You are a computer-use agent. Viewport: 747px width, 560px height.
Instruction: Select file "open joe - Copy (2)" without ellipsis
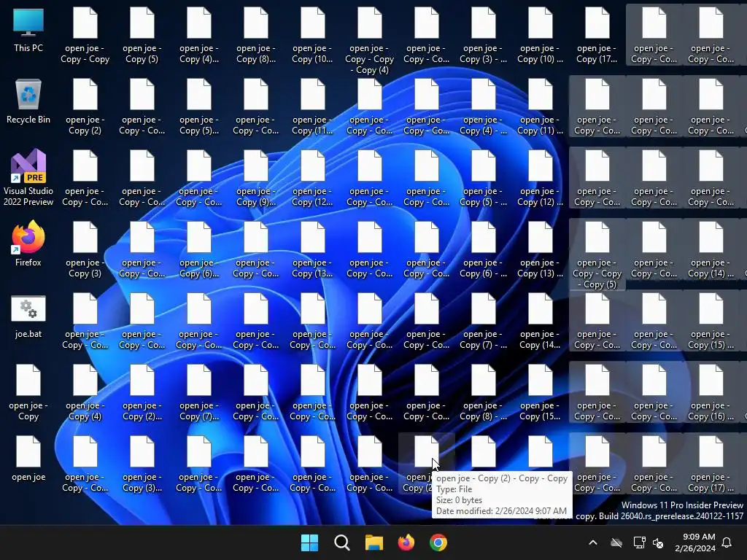point(85,106)
